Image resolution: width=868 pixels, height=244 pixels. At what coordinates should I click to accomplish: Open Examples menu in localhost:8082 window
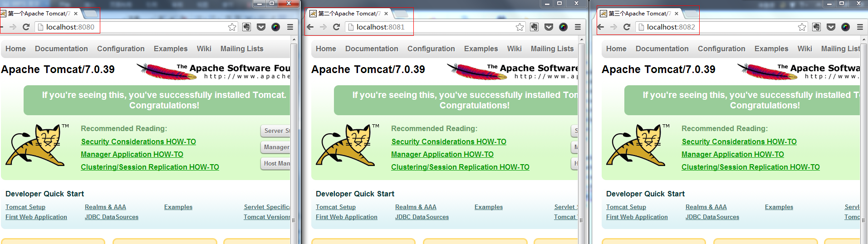(771, 49)
